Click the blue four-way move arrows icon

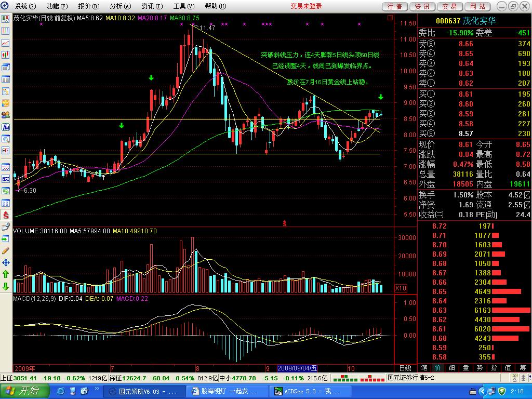point(6,262)
